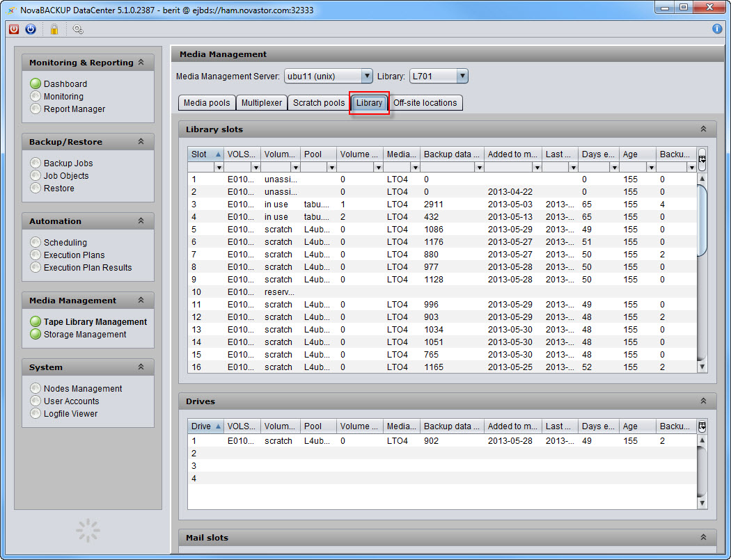Viewport: 731px width, 560px height.
Task: Click the Library slots vertical scrollbar thumb
Action: click(x=702, y=220)
